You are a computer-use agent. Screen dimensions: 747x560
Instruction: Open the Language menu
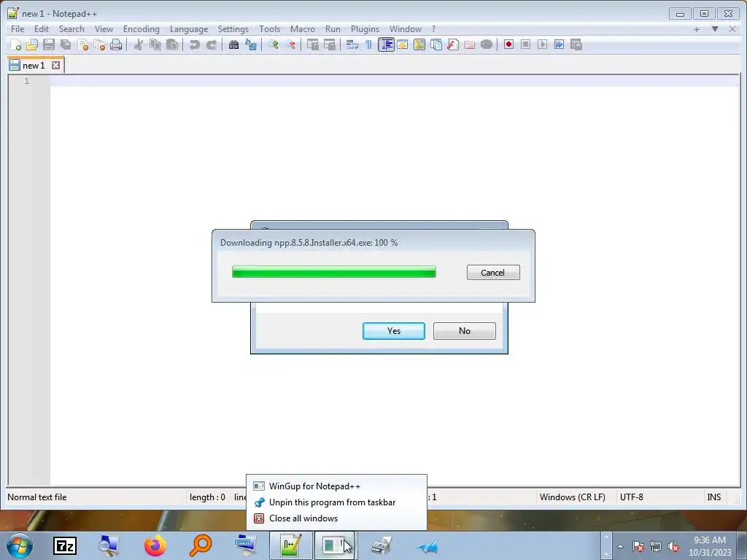[189, 29]
